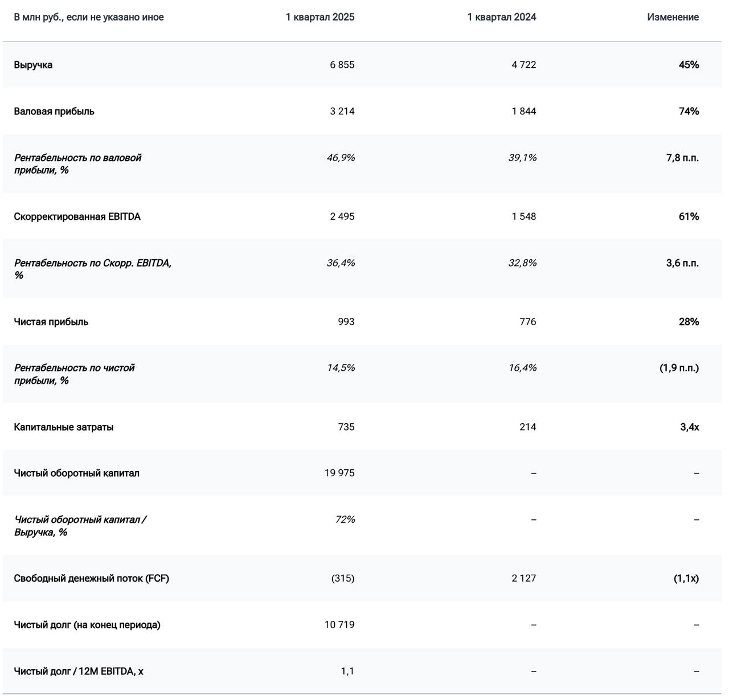This screenshot has height=700, width=729.
Task: Click the 'Валовая прибыль' row label
Action: click(54, 112)
